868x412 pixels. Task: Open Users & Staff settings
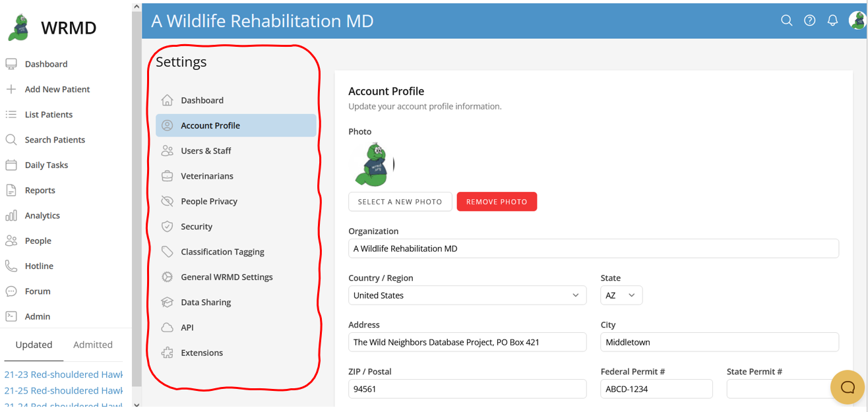(x=236, y=151)
